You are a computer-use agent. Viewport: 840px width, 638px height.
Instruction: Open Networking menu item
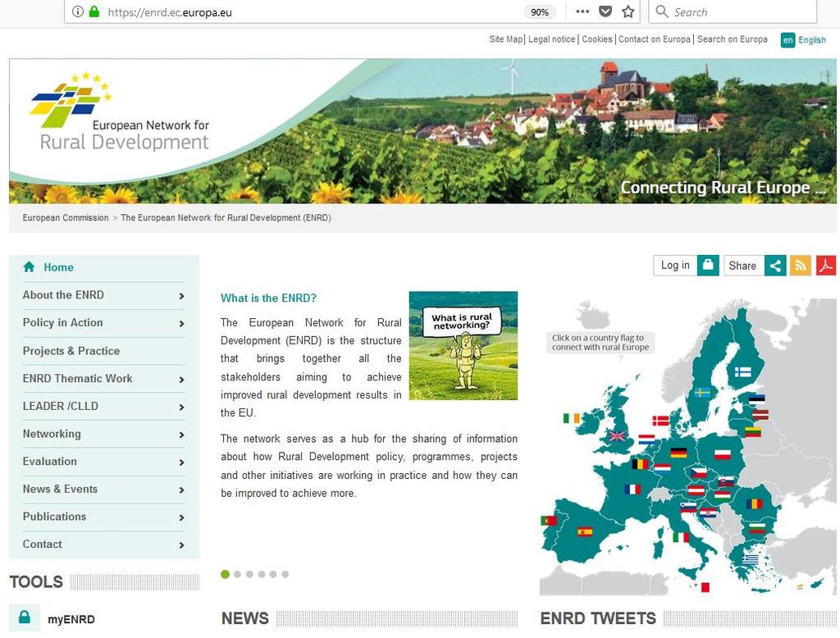[52, 433]
